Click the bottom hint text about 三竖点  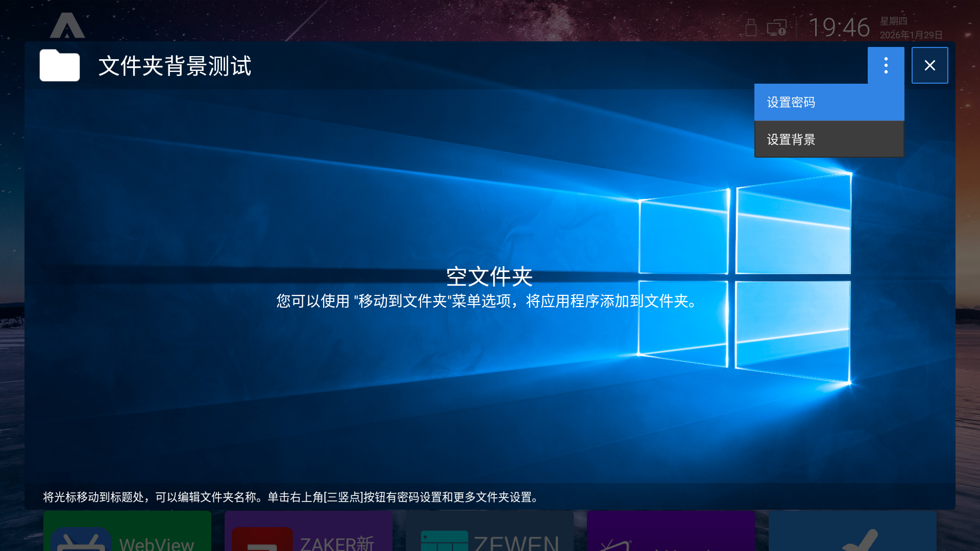coord(291,497)
